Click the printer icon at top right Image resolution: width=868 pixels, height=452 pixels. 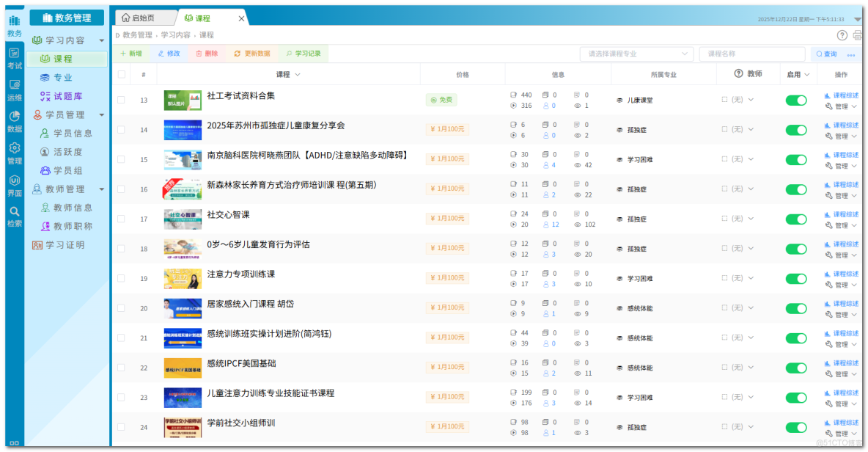(x=856, y=34)
